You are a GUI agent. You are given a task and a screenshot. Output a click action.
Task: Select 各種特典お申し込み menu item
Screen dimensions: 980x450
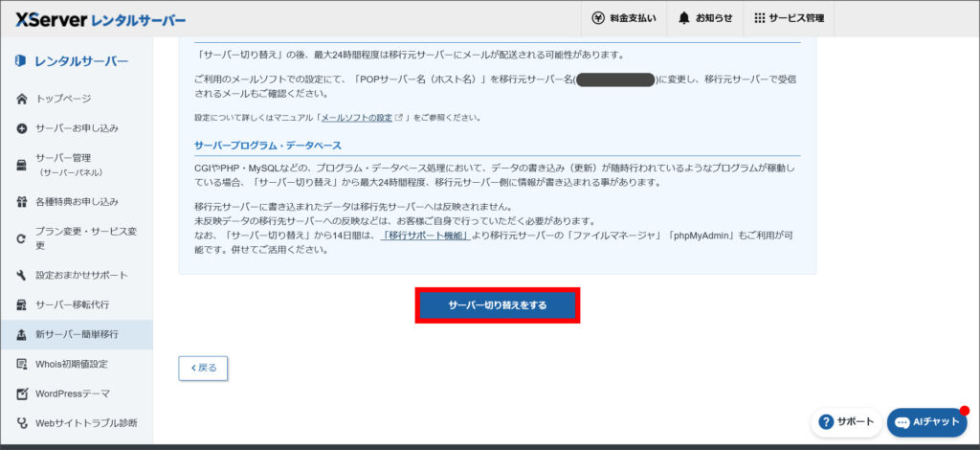[x=77, y=202]
